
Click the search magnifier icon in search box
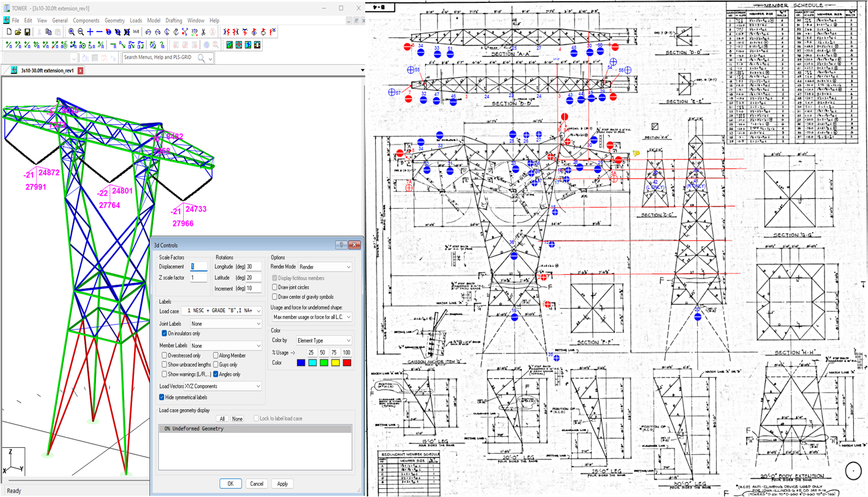tap(202, 58)
